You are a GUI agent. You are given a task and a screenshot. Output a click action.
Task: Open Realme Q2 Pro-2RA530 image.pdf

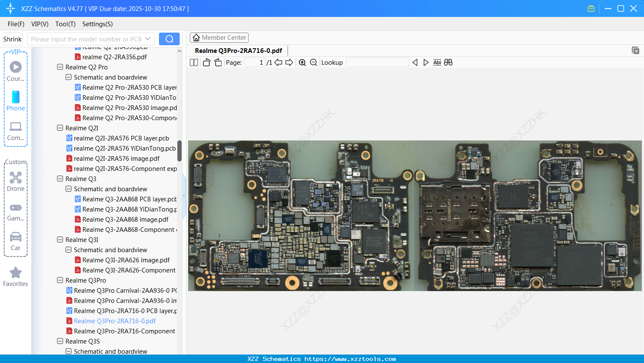pyautogui.click(x=126, y=108)
